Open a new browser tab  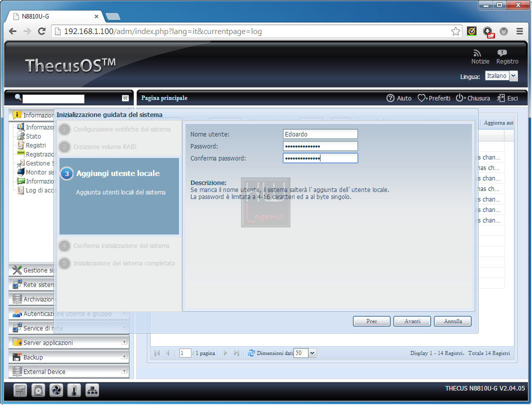(x=113, y=16)
